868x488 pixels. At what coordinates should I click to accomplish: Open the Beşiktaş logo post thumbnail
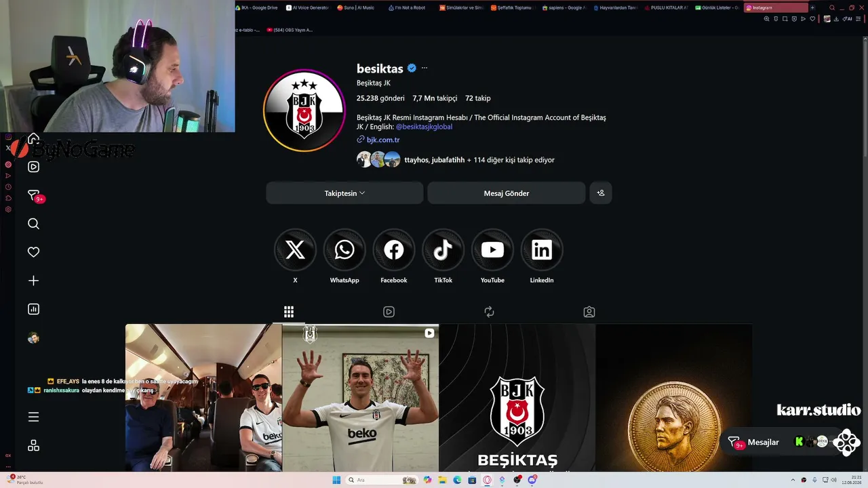pos(517,398)
